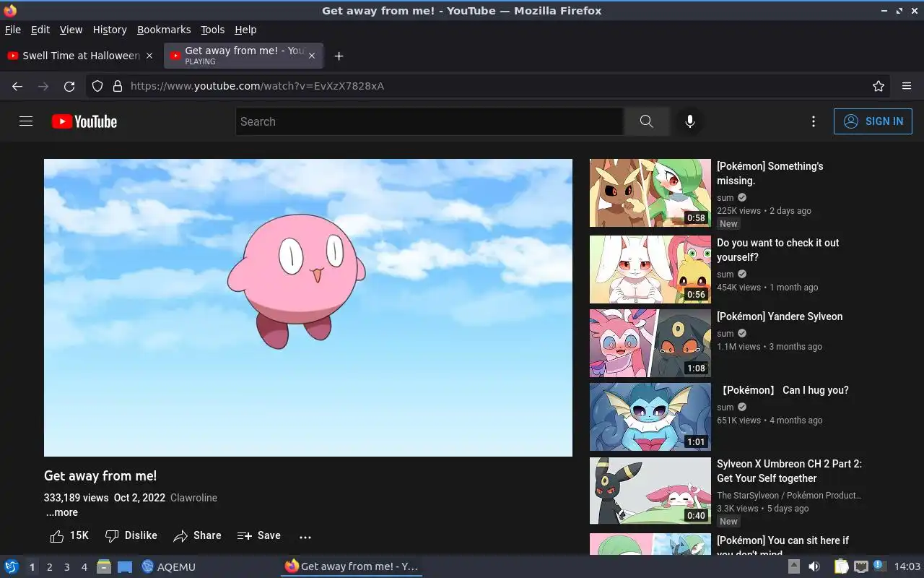Click The StarSylveon channel name
This screenshot has height=578, width=924.
[x=789, y=496]
